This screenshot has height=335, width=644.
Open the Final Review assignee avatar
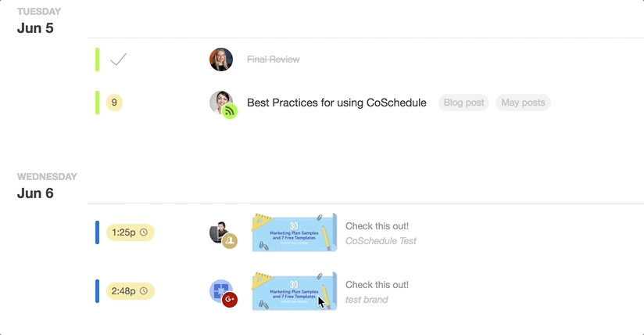coord(221,59)
